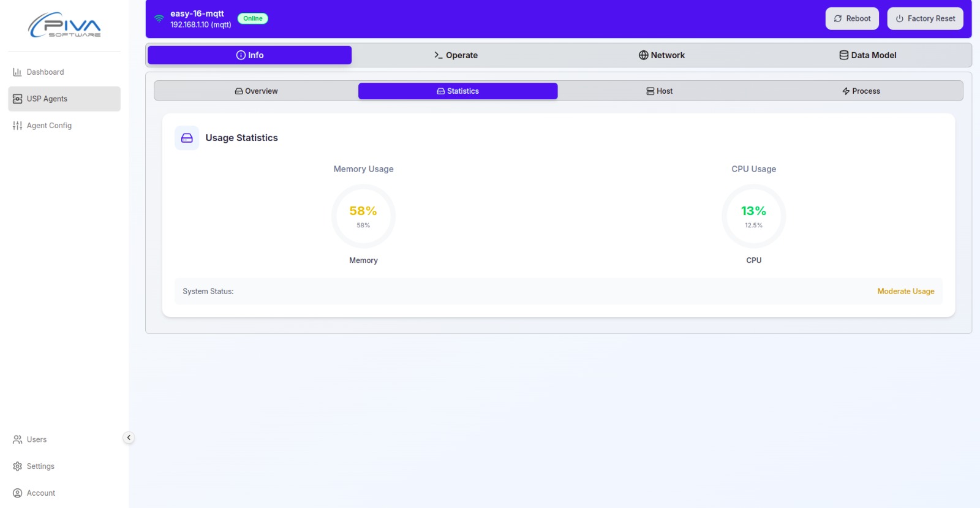Open the Process sub-tab
Screen dimensions: 980x508
(861, 91)
